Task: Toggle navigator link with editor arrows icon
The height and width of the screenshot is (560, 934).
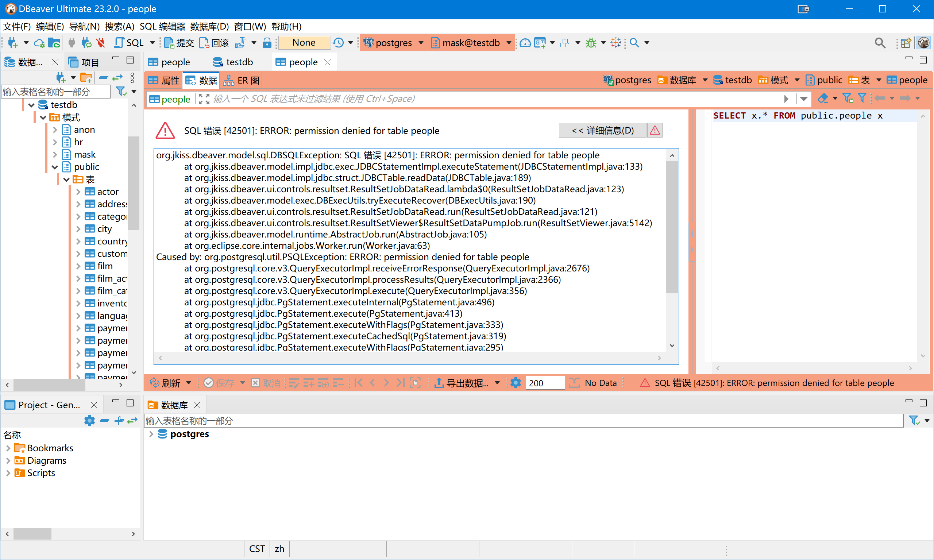Action: point(117,78)
